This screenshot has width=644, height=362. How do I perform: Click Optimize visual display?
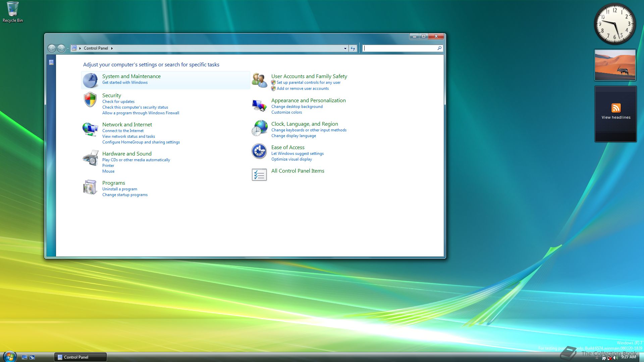click(x=291, y=159)
